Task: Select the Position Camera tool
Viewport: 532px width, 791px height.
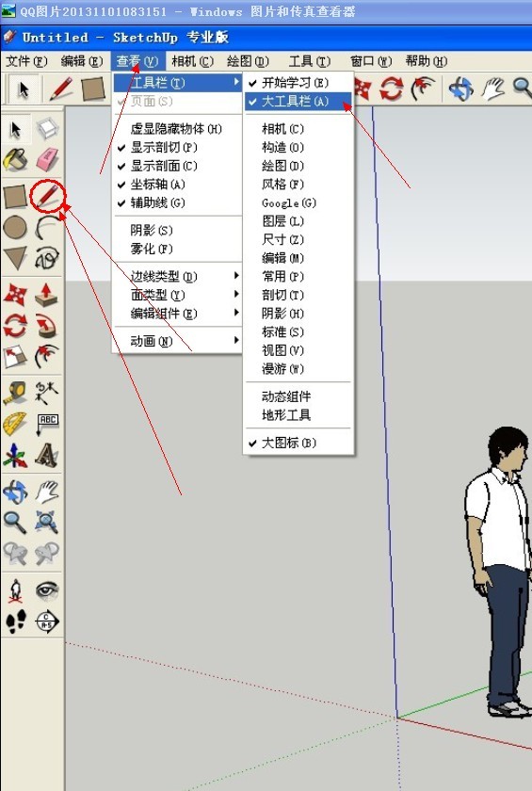Action: (16, 590)
